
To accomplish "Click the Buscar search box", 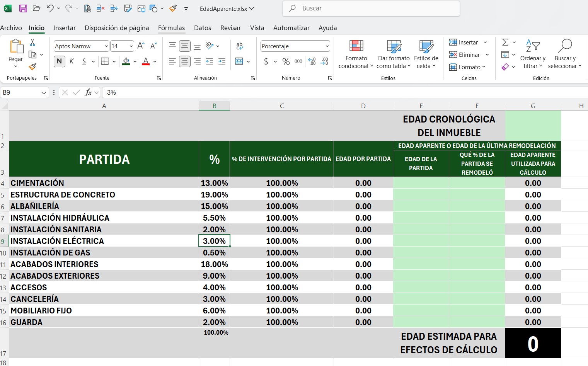I will coord(371,9).
